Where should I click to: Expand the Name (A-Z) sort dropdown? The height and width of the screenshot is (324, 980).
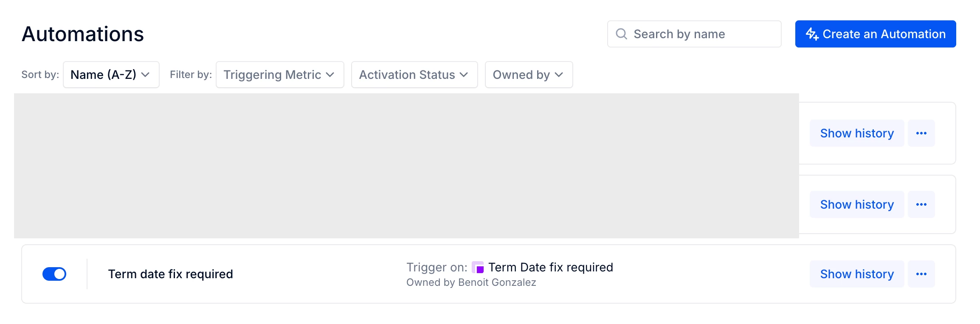click(x=111, y=75)
